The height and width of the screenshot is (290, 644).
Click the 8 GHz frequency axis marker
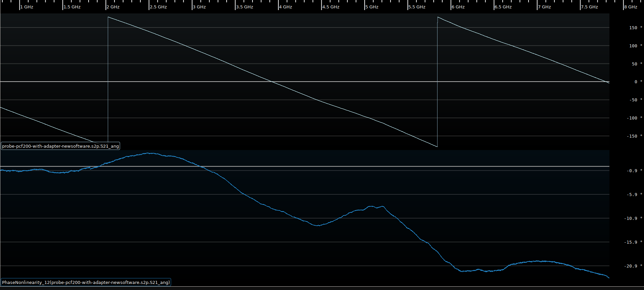click(631, 7)
